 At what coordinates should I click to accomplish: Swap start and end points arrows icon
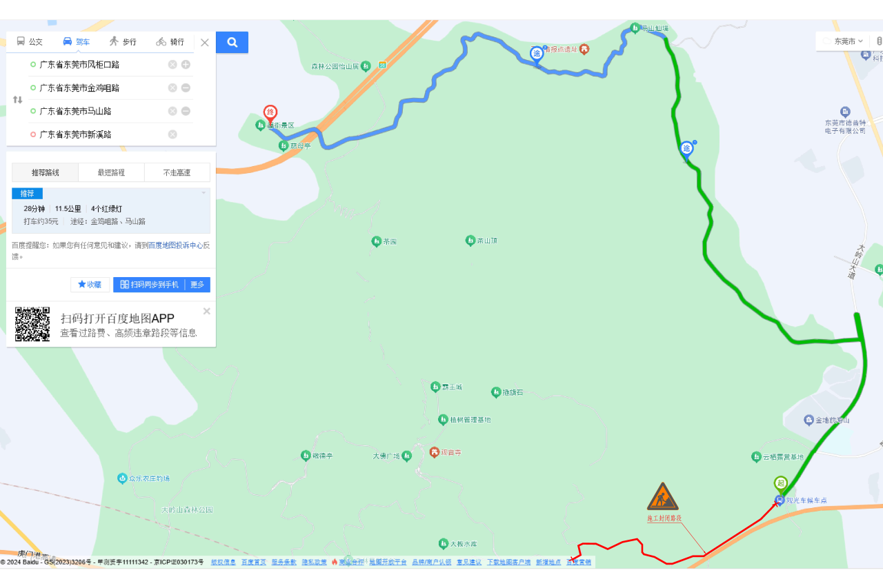(x=18, y=100)
